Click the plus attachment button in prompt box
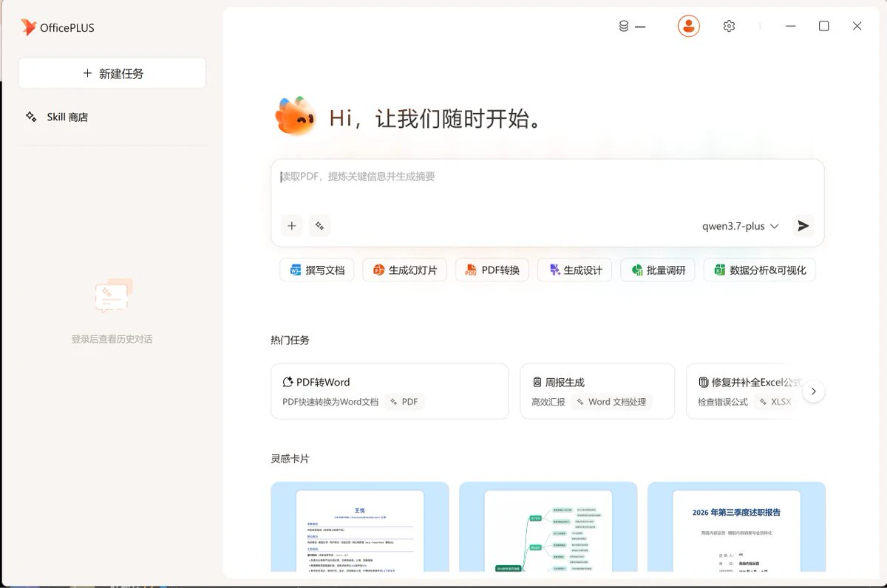This screenshot has width=887, height=588. click(292, 226)
